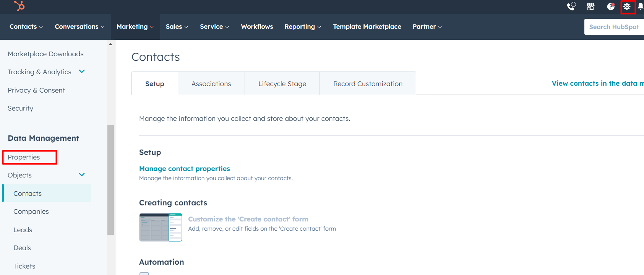Image resolution: width=644 pixels, height=275 pixels.
Task: Click the sidebar scroll up arrow
Action: coord(110,44)
